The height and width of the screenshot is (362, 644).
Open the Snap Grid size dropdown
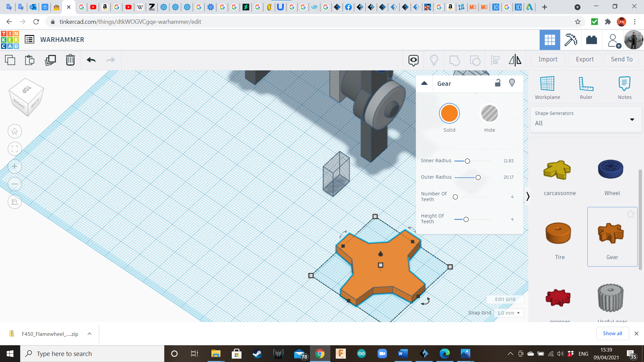pyautogui.click(x=509, y=313)
